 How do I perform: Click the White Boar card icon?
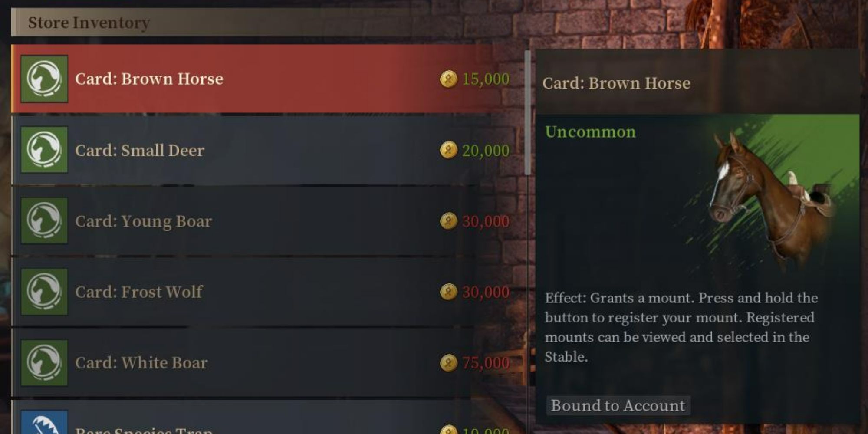(43, 363)
